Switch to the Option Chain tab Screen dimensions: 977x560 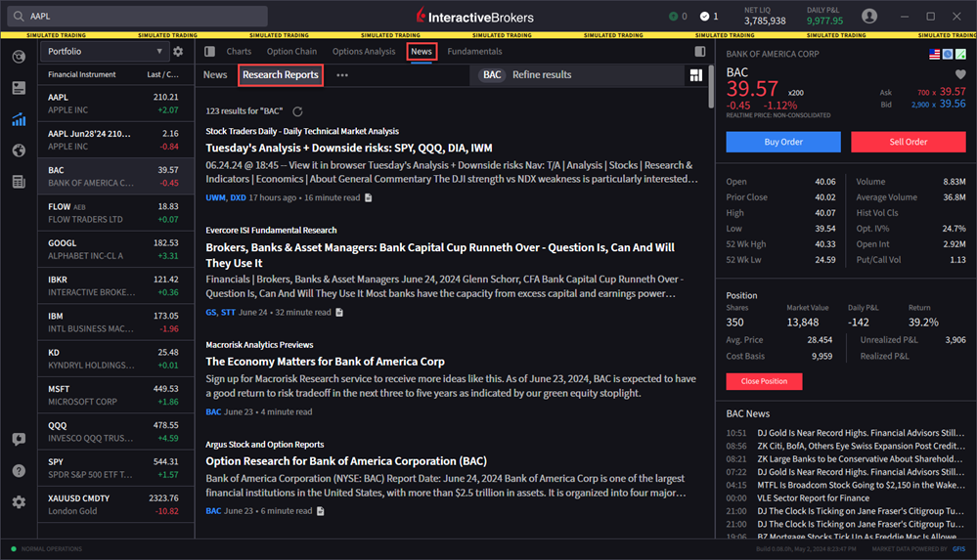[x=291, y=52]
